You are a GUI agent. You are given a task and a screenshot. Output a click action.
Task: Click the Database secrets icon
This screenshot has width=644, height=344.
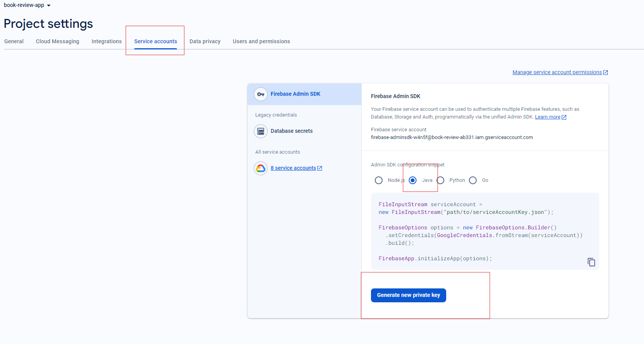click(x=261, y=131)
